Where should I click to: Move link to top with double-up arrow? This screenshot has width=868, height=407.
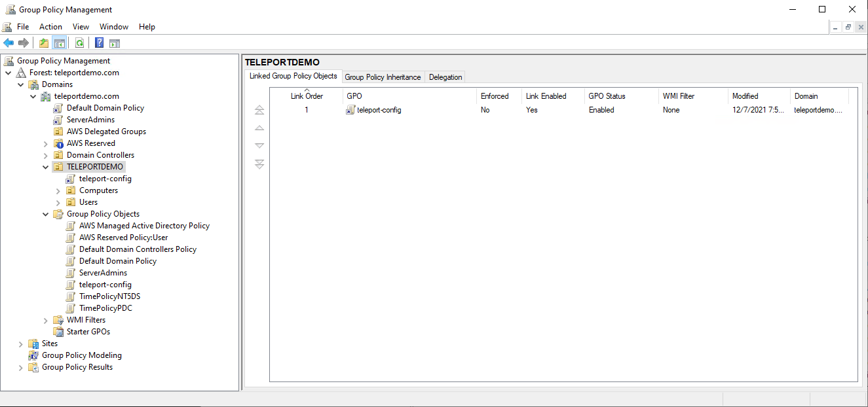pyautogui.click(x=259, y=110)
